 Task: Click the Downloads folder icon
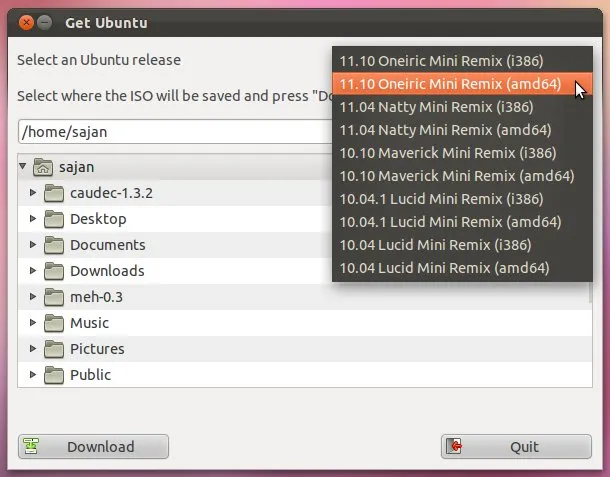[x=54, y=271]
